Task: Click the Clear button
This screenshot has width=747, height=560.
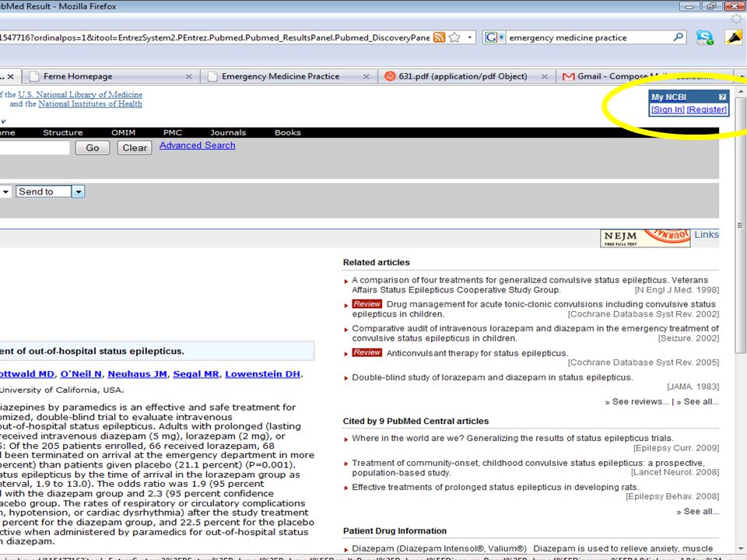Action: [x=135, y=148]
